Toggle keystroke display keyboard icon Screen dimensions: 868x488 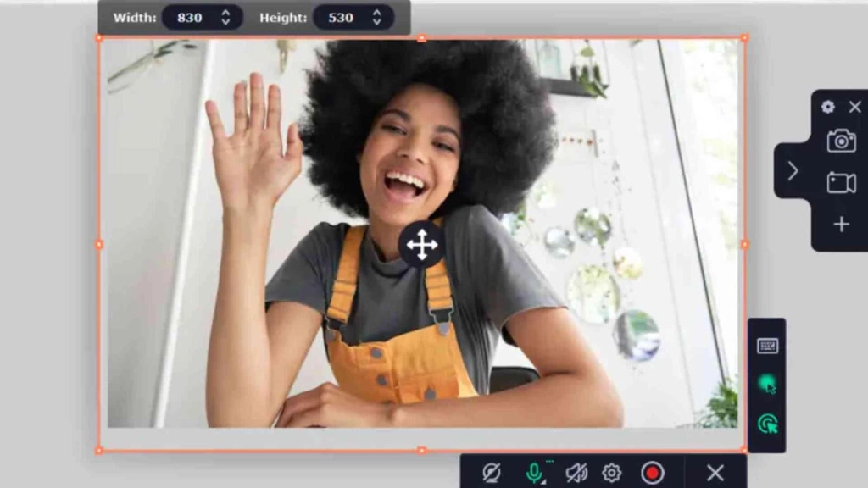click(767, 346)
